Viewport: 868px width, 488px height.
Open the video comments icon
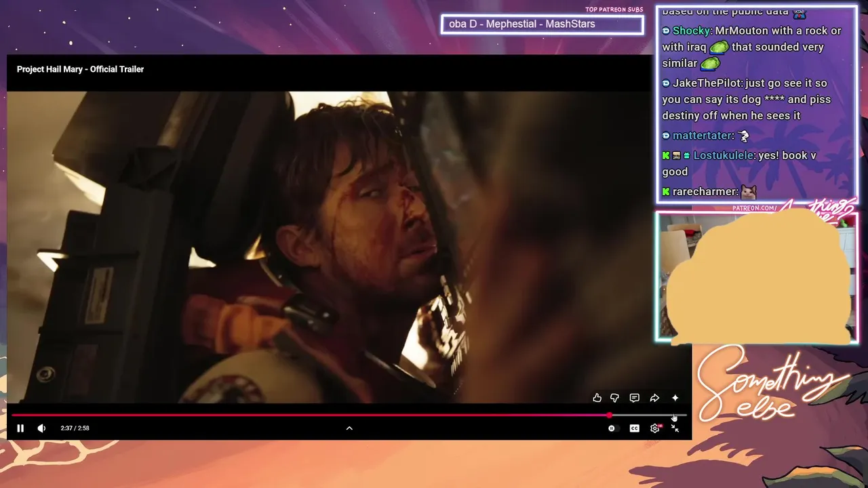click(x=635, y=398)
